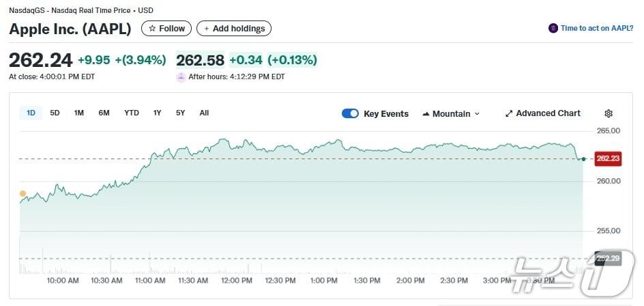Click the after hours moon icon

pyautogui.click(x=181, y=76)
